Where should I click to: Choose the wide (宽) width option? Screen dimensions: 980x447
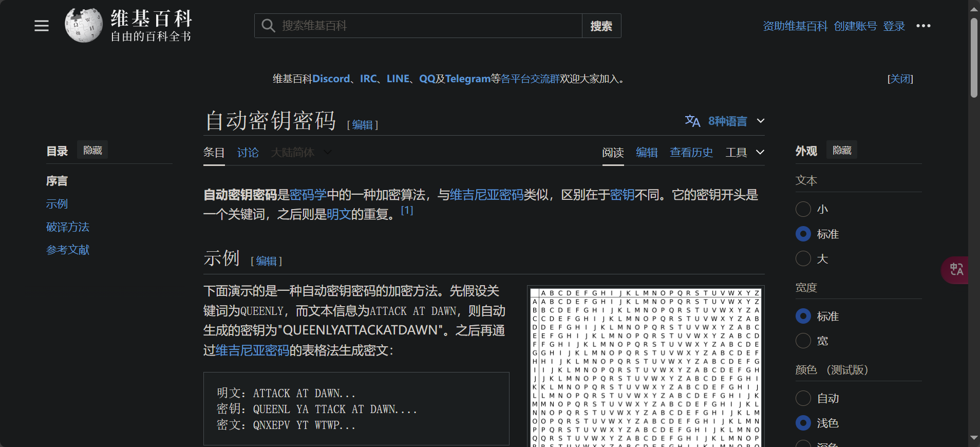click(803, 341)
